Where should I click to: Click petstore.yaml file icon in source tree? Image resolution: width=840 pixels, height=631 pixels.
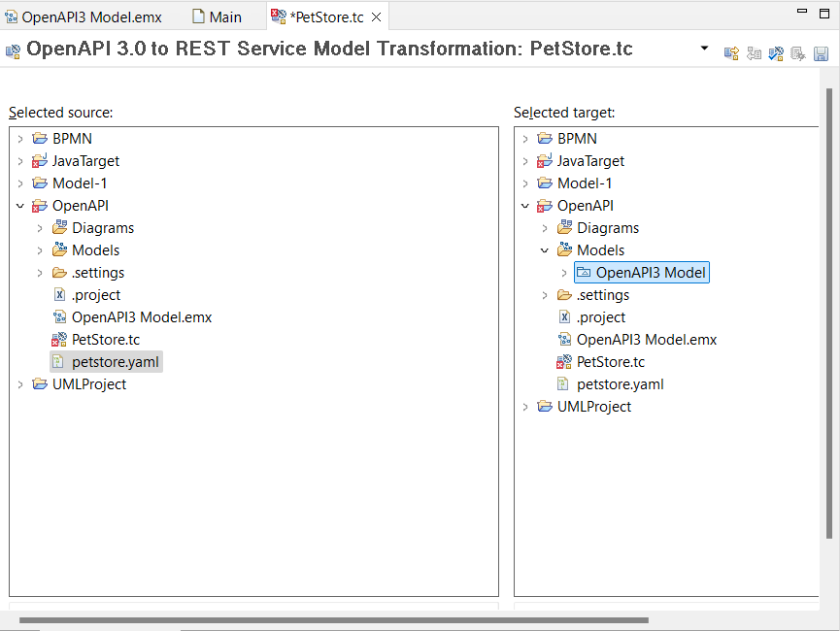(58, 362)
